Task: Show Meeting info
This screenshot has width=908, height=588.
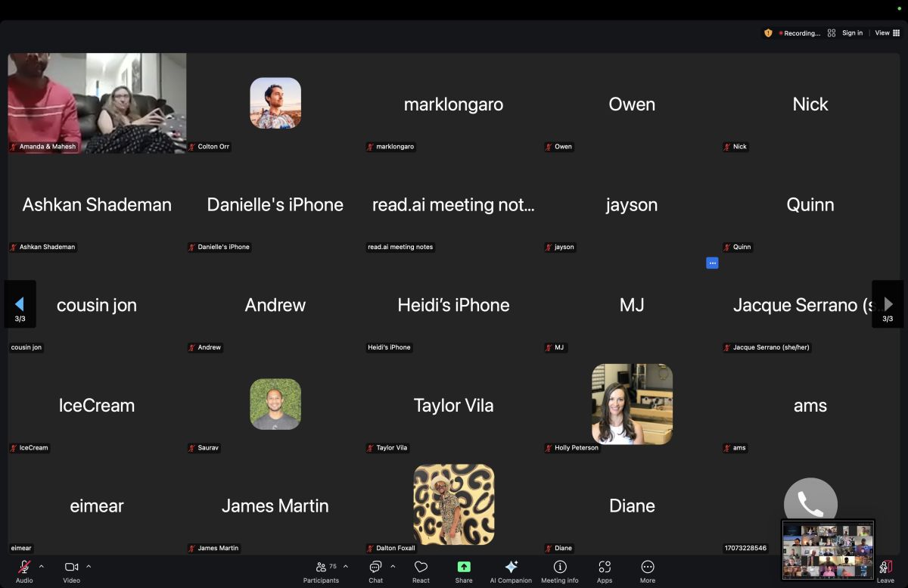Action: pos(560,567)
